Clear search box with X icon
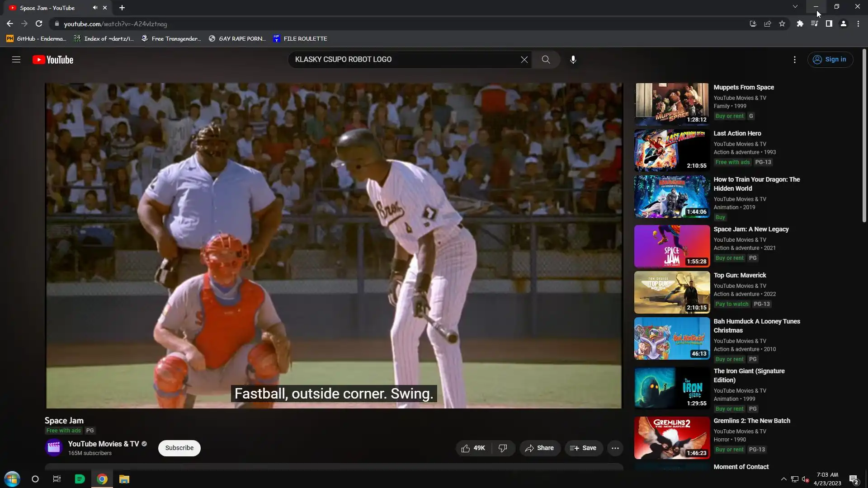The height and width of the screenshot is (488, 868). [x=524, y=60]
